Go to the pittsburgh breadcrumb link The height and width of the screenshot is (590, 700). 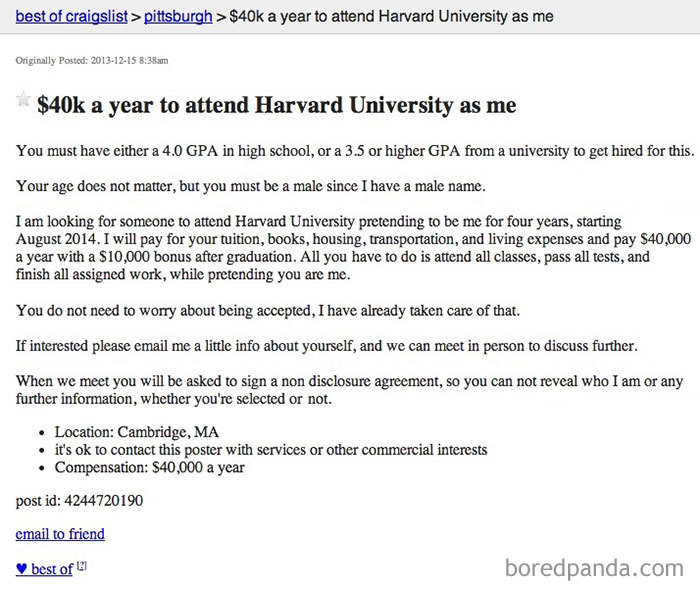pos(178,17)
